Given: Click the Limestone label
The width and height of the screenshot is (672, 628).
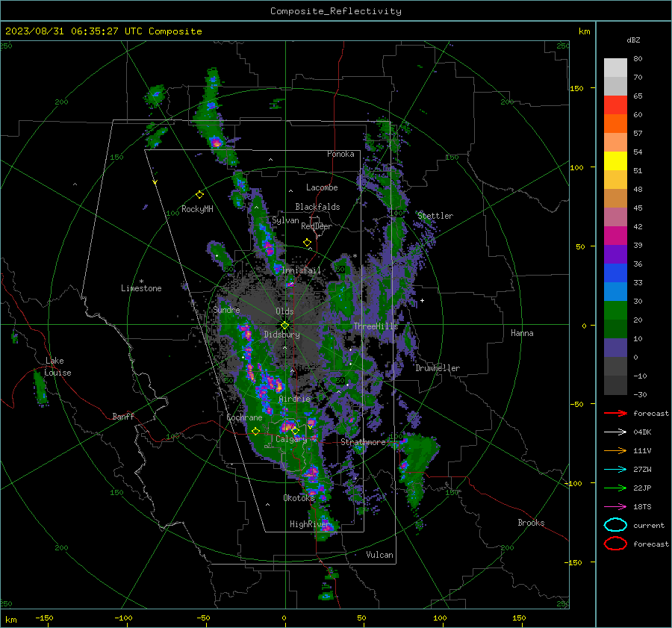Looking at the screenshot, I should (x=141, y=288).
